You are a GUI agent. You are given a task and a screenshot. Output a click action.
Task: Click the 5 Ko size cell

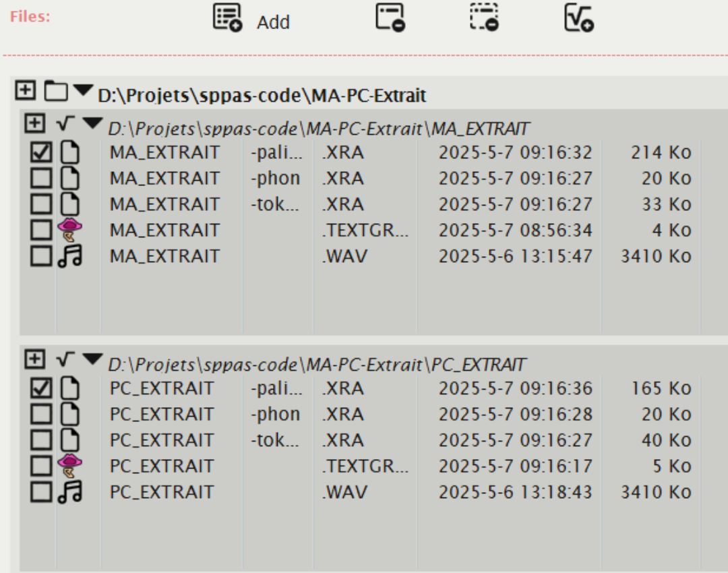tap(672, 466)
